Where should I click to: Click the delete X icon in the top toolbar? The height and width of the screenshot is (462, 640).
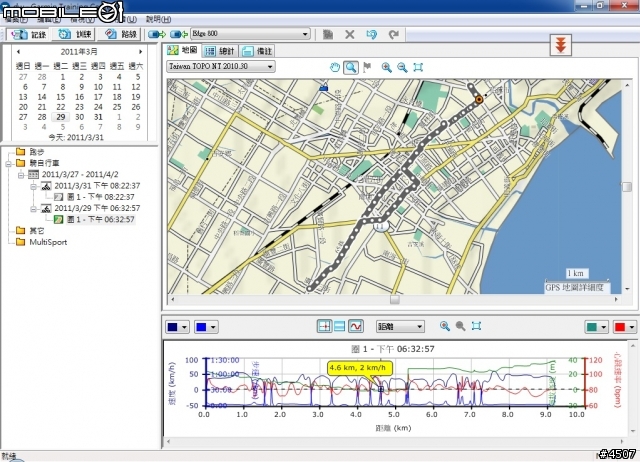350,34
